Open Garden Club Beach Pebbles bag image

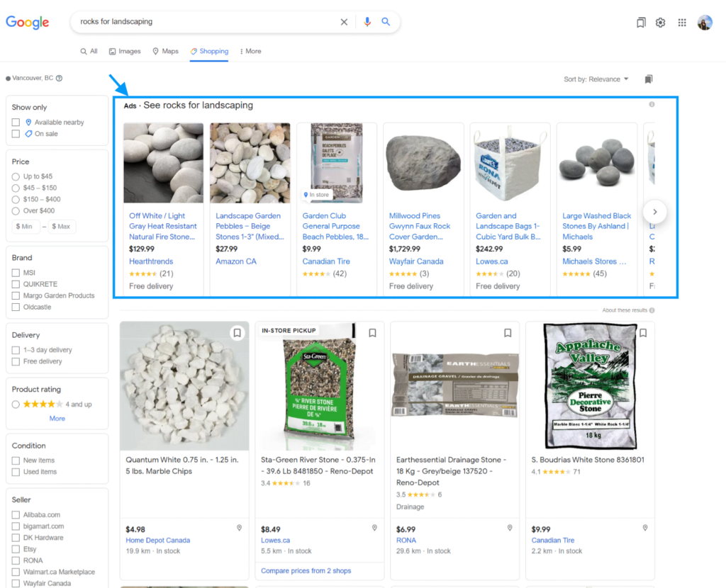337,163
